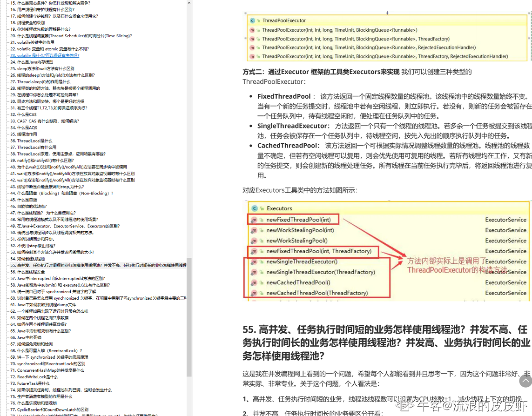Select item 69 synchronized 关键字的底层原理
The height and width of the screenshot is (416, 532).
click(49, 357)
